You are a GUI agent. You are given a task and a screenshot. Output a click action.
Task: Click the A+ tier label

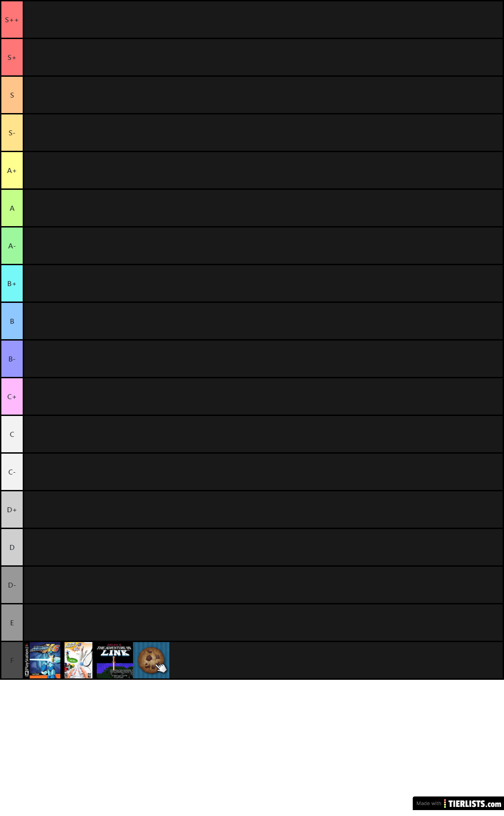point(12,170)
